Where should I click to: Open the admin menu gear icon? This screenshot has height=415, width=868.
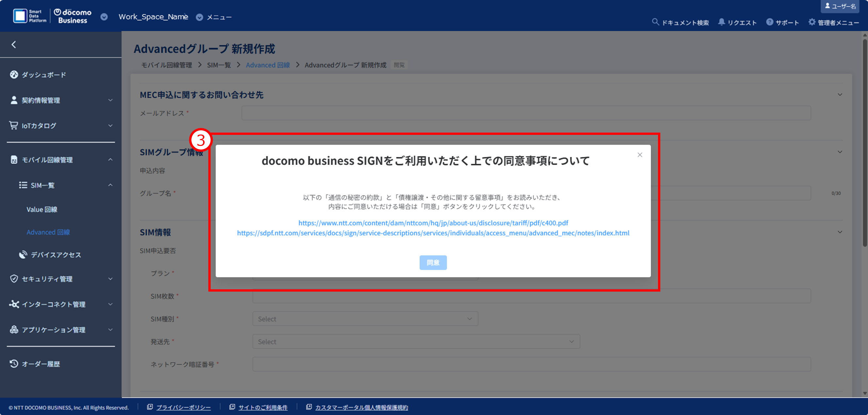pyautogui.click(x=812, y=22)
